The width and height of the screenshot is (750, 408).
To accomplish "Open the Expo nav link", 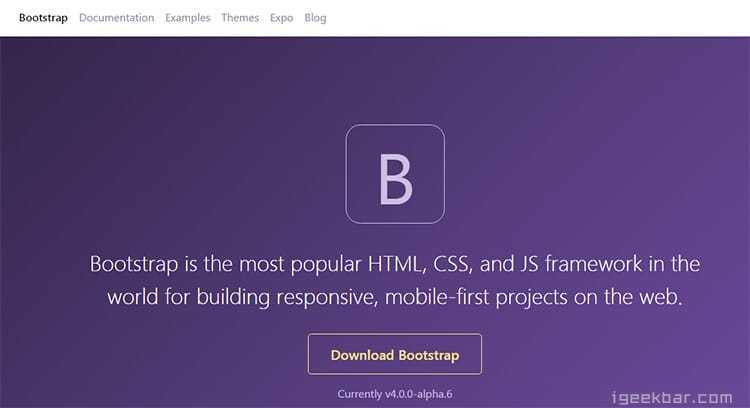I will (x=281, y=18).
